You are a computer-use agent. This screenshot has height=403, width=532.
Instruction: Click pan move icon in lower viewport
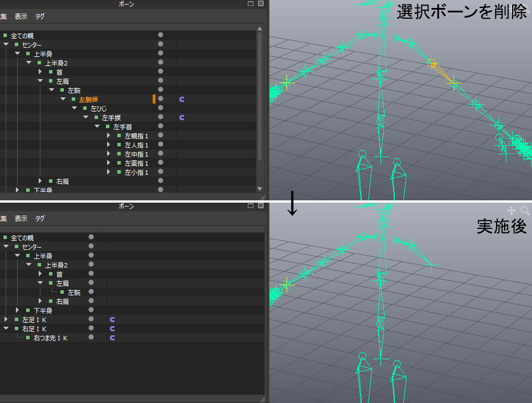(511, 211)
